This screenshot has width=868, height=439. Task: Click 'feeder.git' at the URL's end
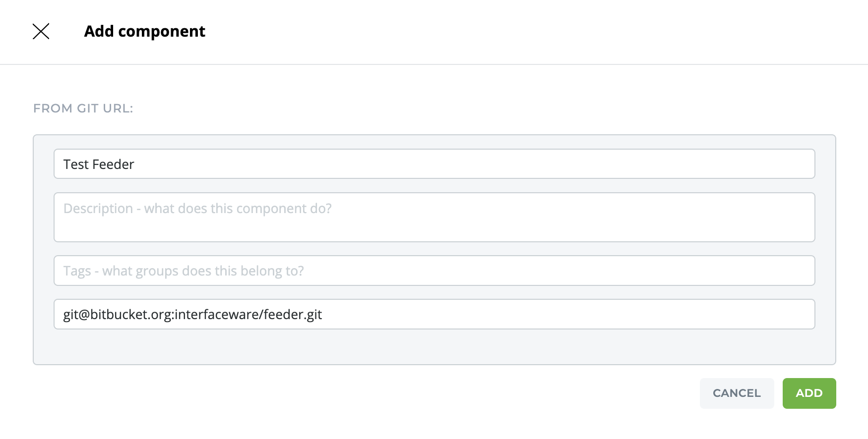293,315
